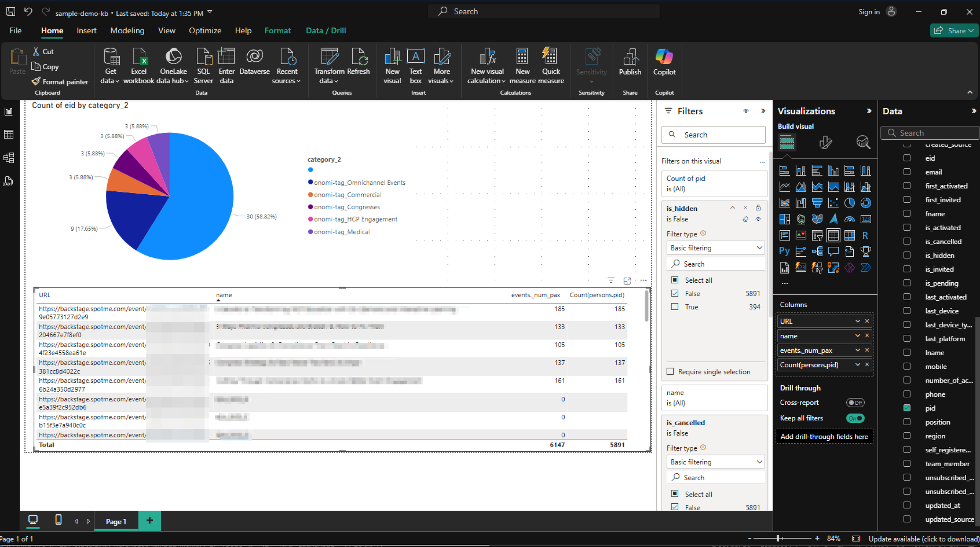Switch to Table view in left sidebar
The image size is (980, 547).
pyautogui.click(x=9, y=135)
